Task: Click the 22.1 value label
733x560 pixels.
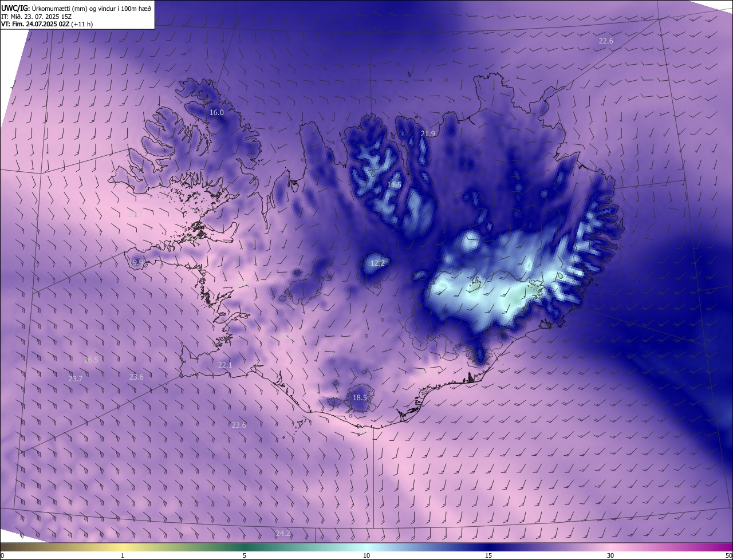Action: pos(225,365)
